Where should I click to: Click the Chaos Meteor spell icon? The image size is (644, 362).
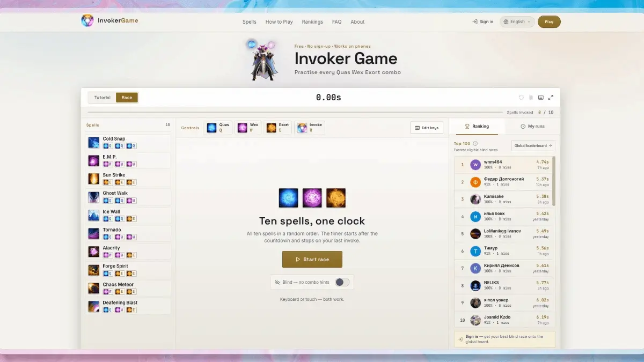93,288
